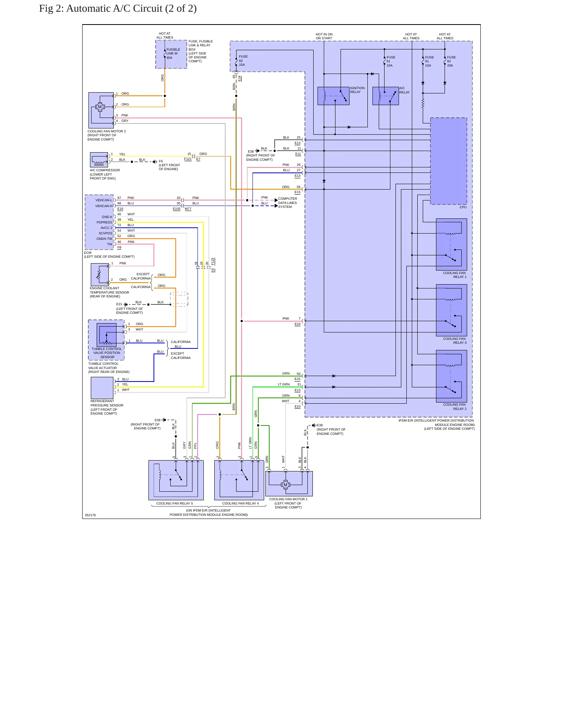Click the "PPL" wire label
Screen dimensions: 563x728
(x=196, y=445)
